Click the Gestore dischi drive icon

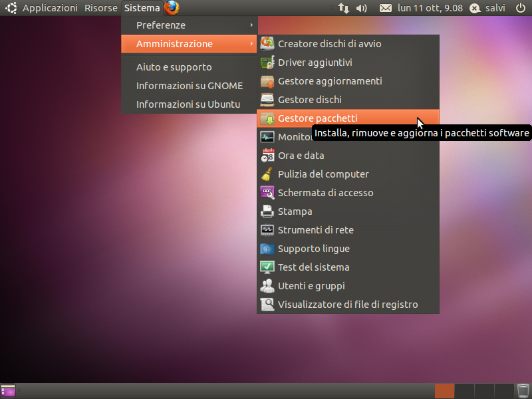pyautogui.click(x=267, y=100)
